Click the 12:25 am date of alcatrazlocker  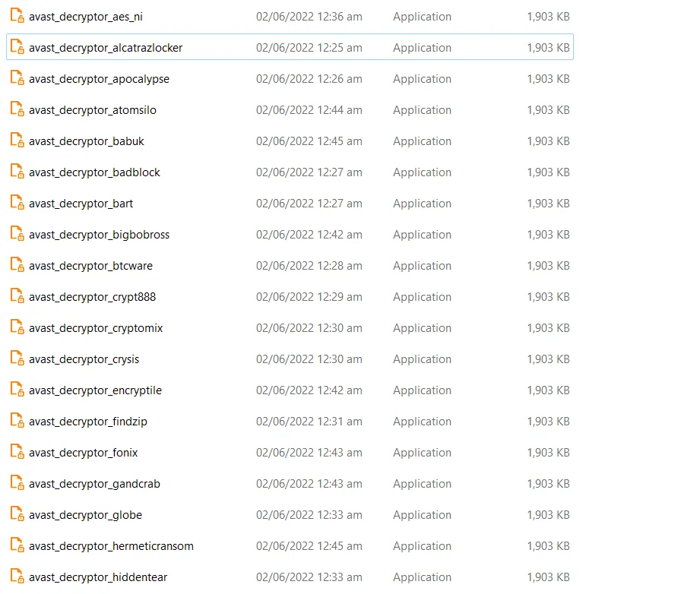(x=309, y=48)
